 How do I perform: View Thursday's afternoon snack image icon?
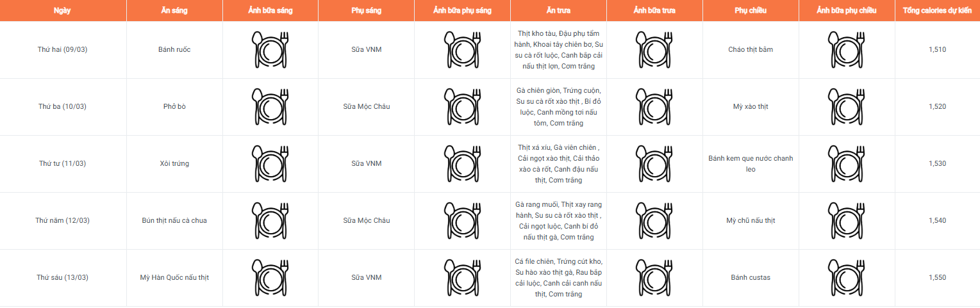(846, 220)
